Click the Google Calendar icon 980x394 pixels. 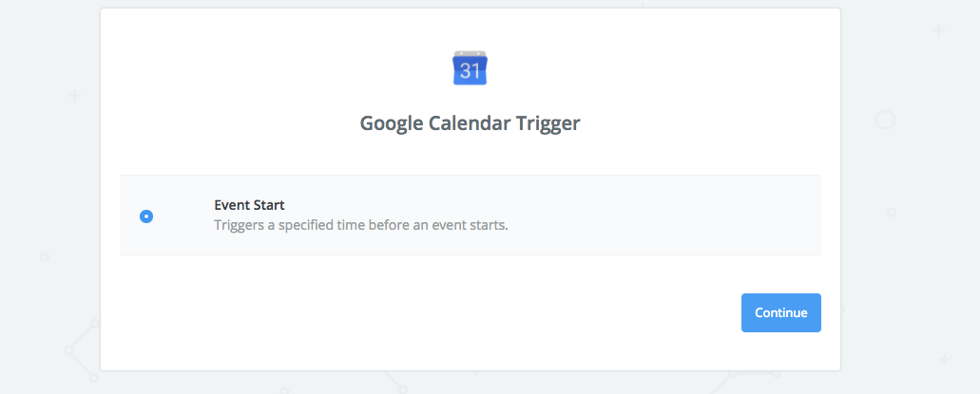(x=470, y=67)
